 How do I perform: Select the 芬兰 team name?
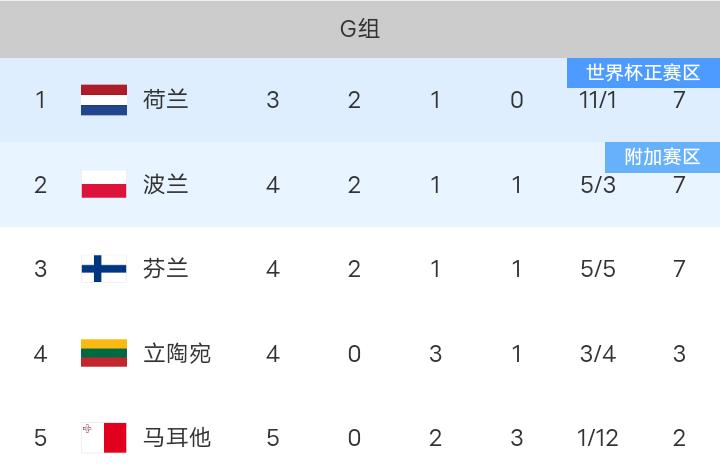[165, 269]
